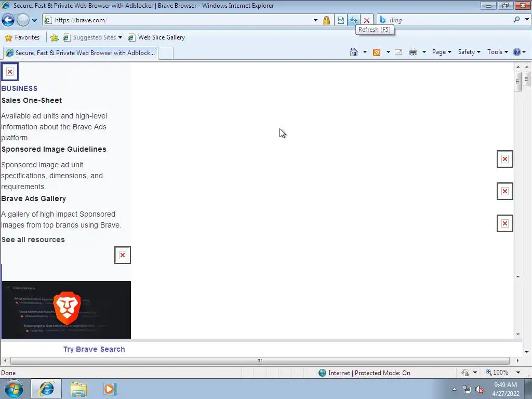532x399 pixels.
Task: Open a new blank tab
Action: point(166,54)
